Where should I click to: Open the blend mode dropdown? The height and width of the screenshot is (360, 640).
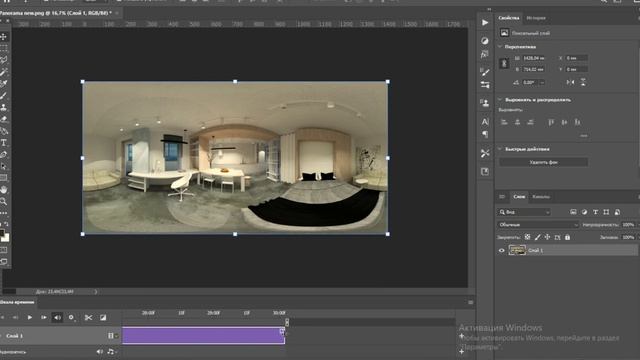click(538, 224)
